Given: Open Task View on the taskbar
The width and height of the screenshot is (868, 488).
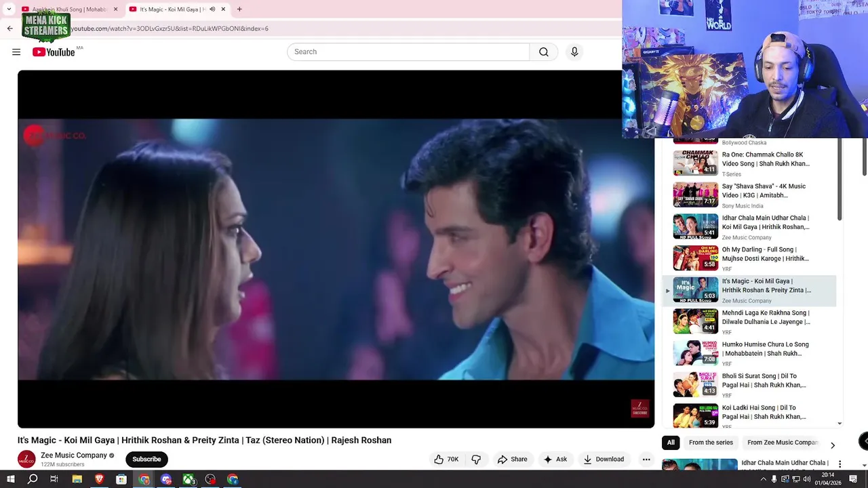Looking at the screenshot, I should tap(54, 479).
